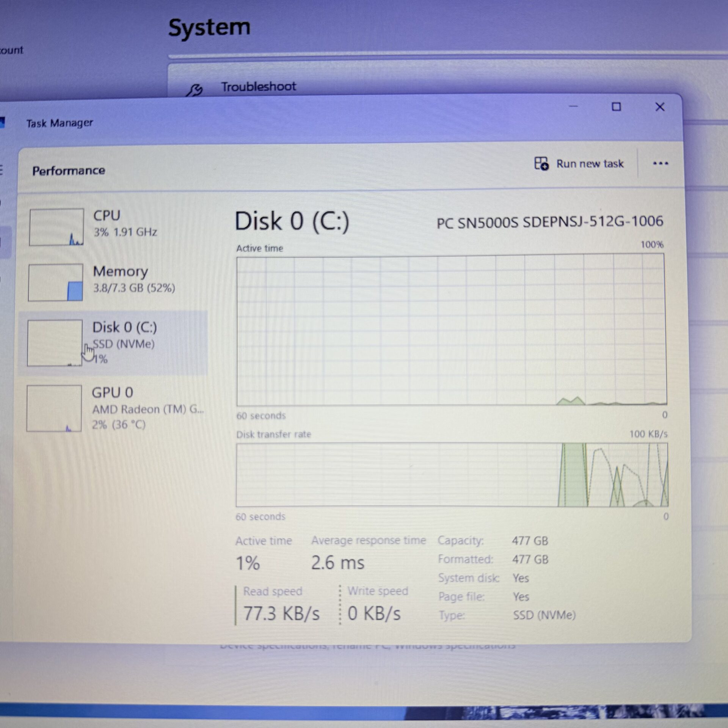The width and height of the screenshot is (728, 728).
Task: Click the Run new task button label
Action: [x=590, y=164]
